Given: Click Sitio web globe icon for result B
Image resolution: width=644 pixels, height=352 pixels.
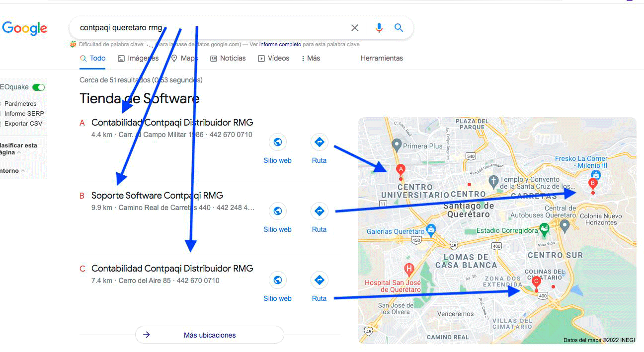Looking at the screenshot, I should [278, 211].
